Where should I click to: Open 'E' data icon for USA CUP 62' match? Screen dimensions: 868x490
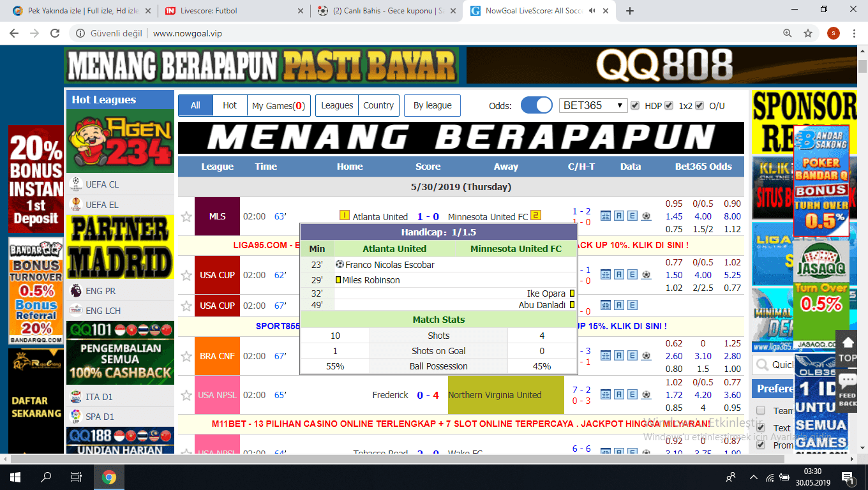coord(632,275)
